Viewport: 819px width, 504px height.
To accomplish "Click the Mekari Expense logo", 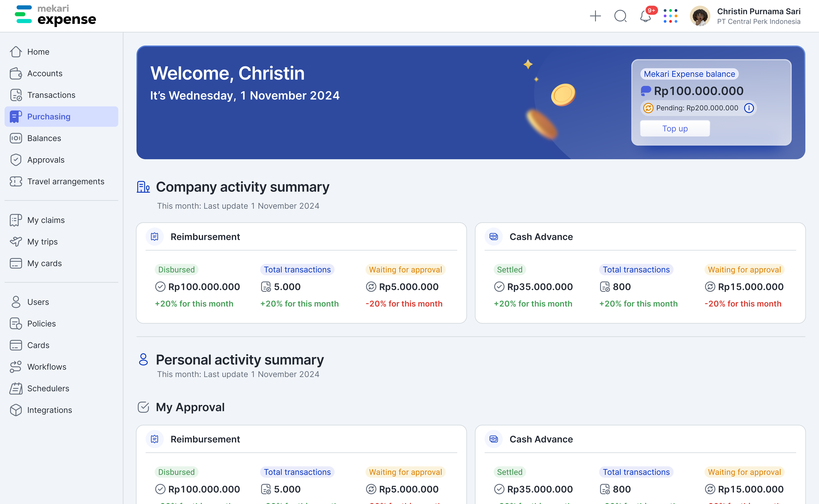I will [x=55, y=15].
